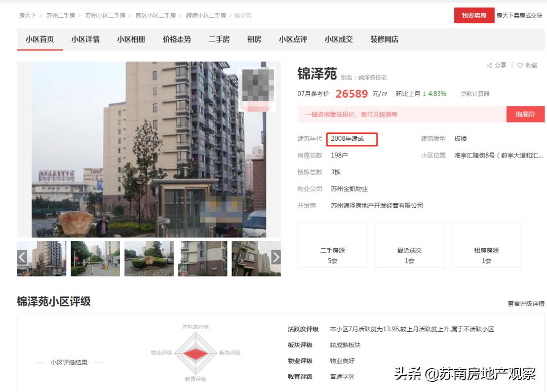Image resolution: width=547 pixels, height=392 pixels.
Task: Click the 我要卖房 button
Action: coord(474,16)
